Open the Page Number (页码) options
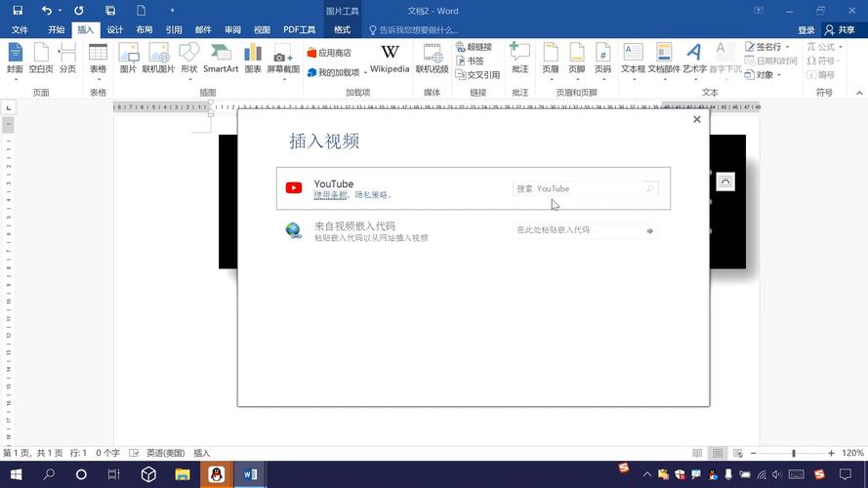Viewport: 868px width, 488px height. click(602, 60)
